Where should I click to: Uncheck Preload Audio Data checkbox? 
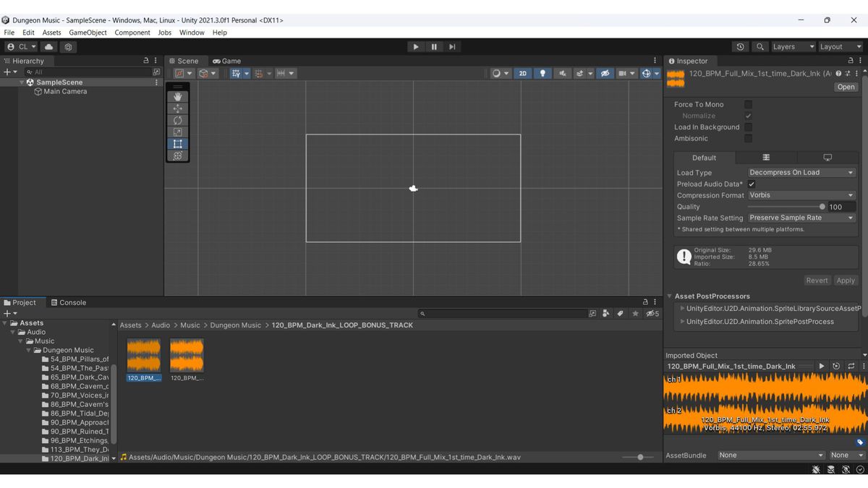click(752, 184)
